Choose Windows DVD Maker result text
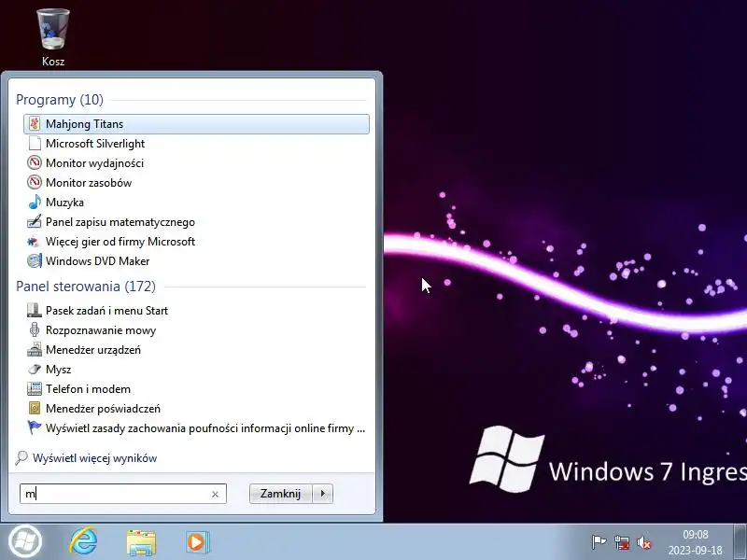 pos(98,261)
